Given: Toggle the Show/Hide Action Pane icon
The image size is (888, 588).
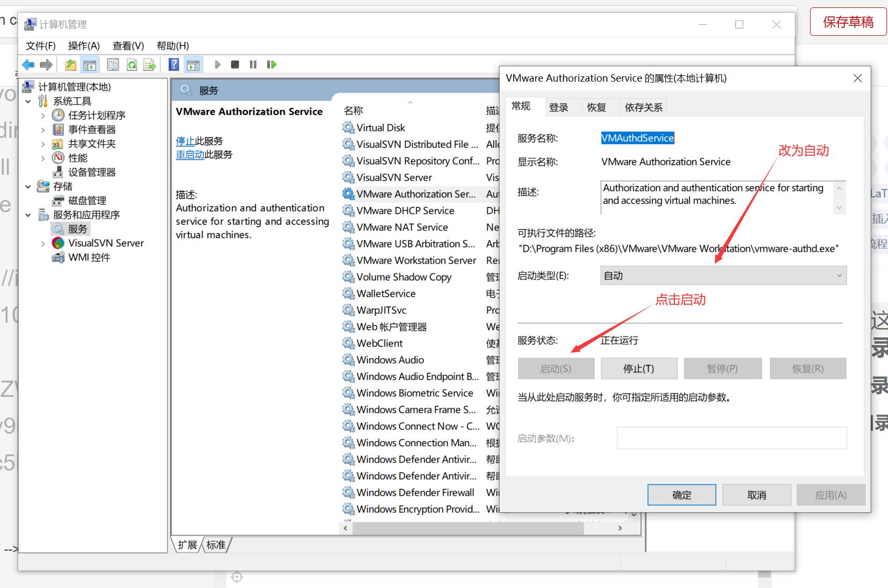Looking at the screenshot, I should click(193, 65).
